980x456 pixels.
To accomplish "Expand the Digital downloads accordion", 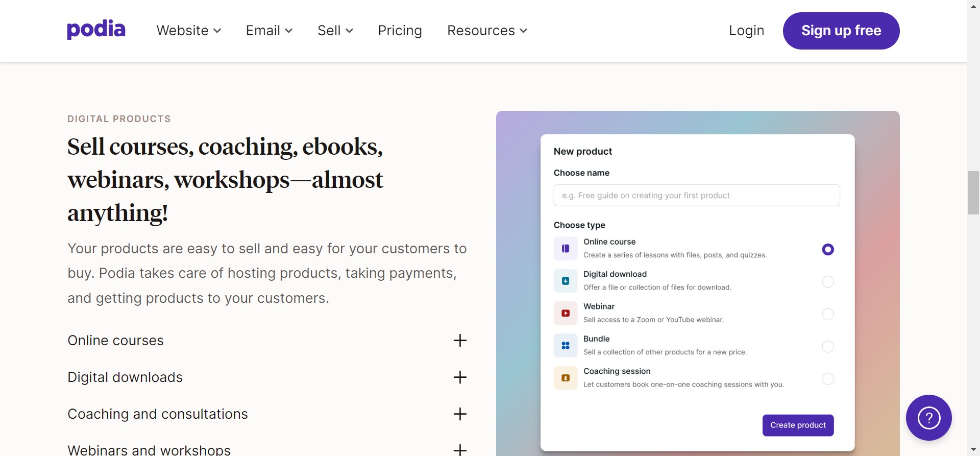I will (460, 377).
